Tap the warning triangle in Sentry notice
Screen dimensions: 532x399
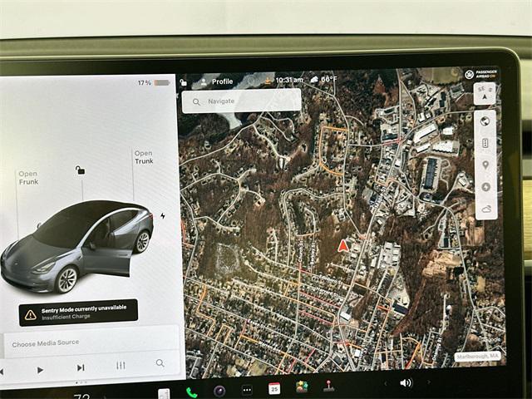pos(31,315)
